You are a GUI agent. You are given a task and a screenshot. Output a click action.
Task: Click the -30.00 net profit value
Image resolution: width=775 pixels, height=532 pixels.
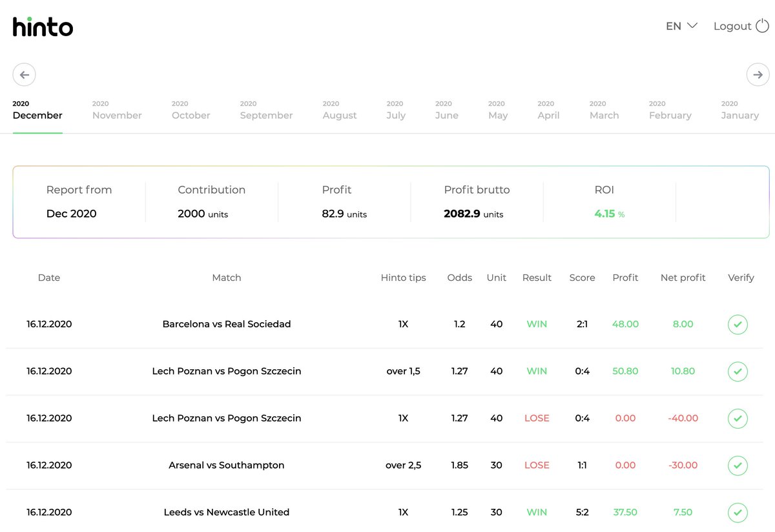[683, 466]
